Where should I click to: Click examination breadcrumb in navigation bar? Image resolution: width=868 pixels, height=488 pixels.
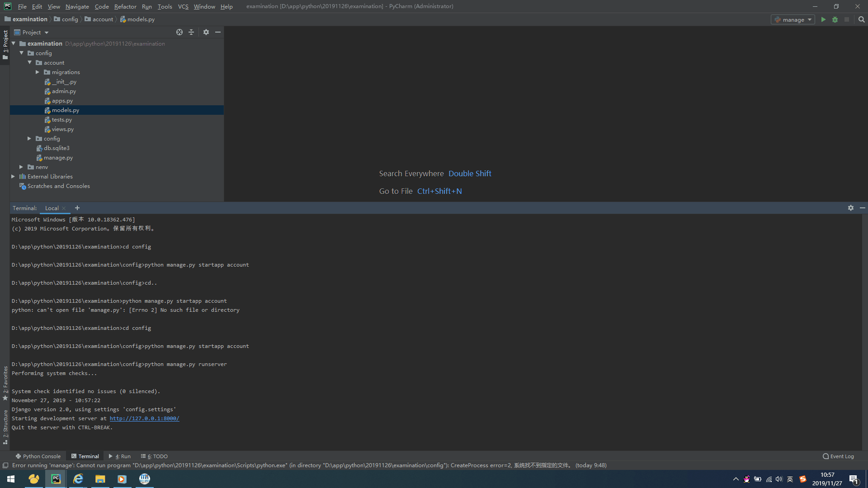coord(26,19)
